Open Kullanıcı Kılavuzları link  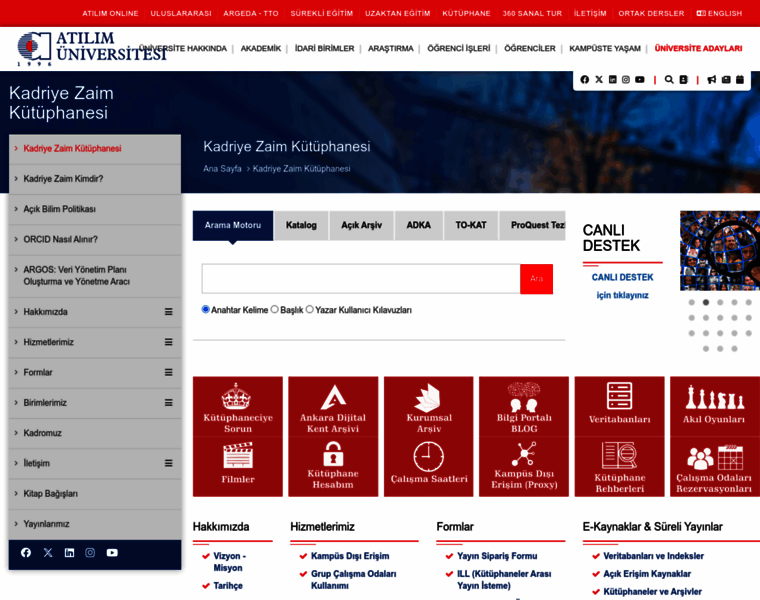pos(373,310)
